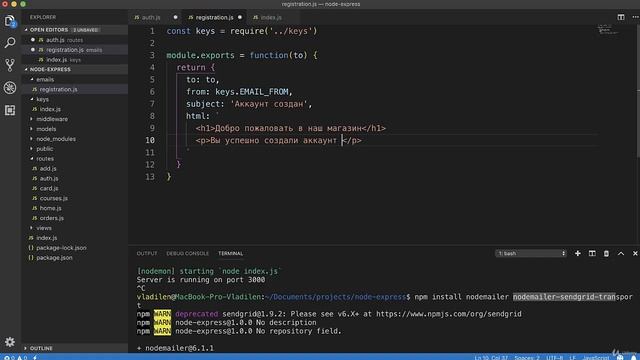Click the unsaved dot on auth.js tab
Viewport: 640px width, 360px height.
tap(176, 17)
